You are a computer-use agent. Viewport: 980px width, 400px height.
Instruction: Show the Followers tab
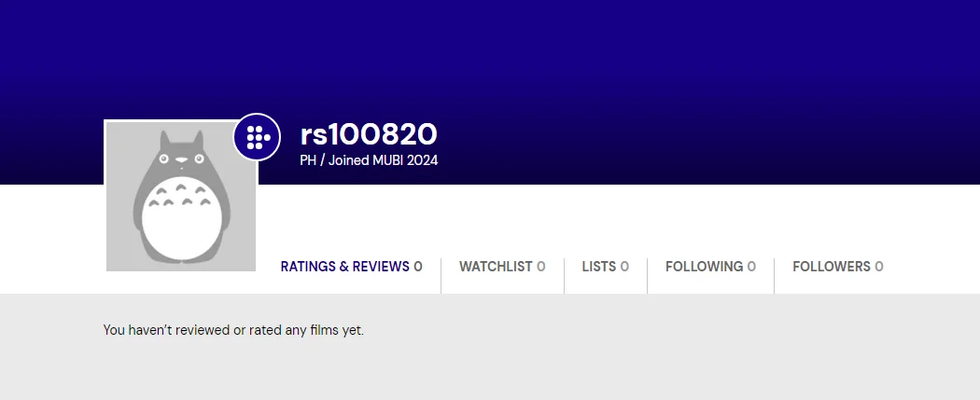tap(837, 267)
